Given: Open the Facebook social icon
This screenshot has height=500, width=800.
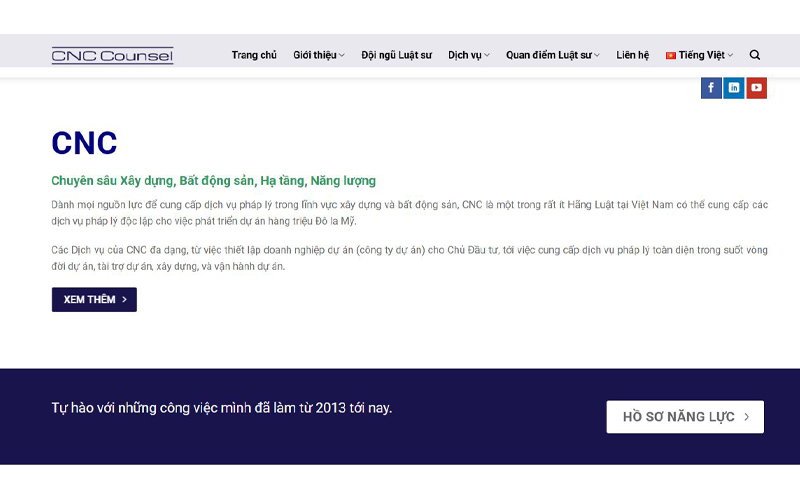Looking at the screenshot, I should [x=711, y=88].
